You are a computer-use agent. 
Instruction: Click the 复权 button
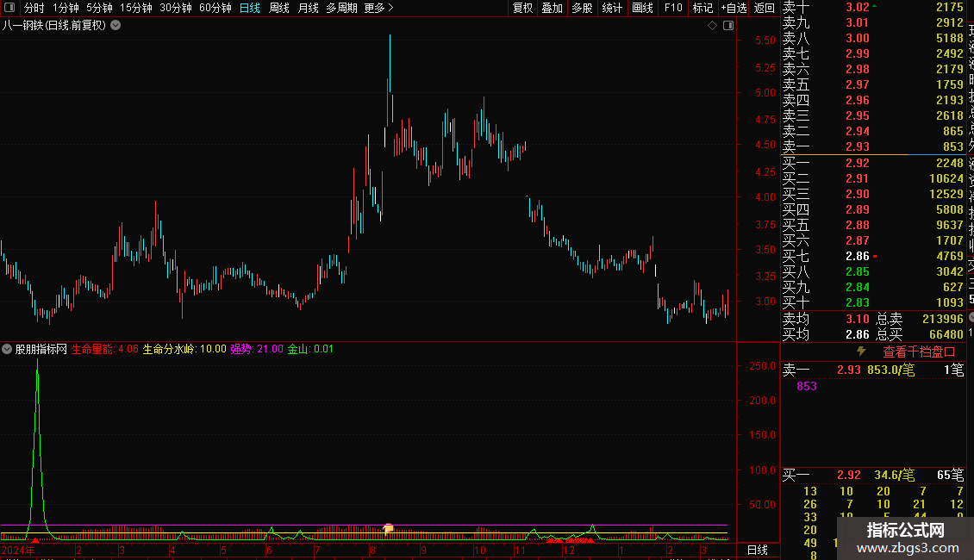[522, 8]
